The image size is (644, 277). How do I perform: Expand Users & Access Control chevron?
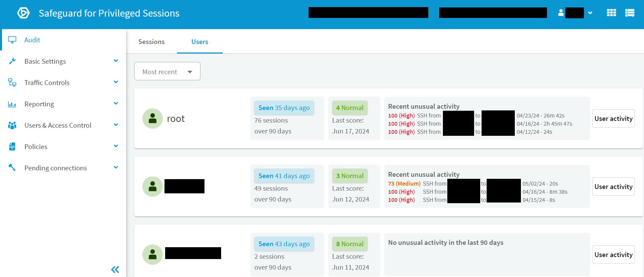[x=116, y=125]
